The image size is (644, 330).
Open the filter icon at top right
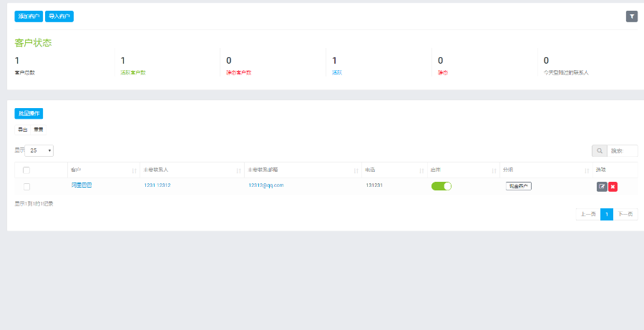(631, 16)
